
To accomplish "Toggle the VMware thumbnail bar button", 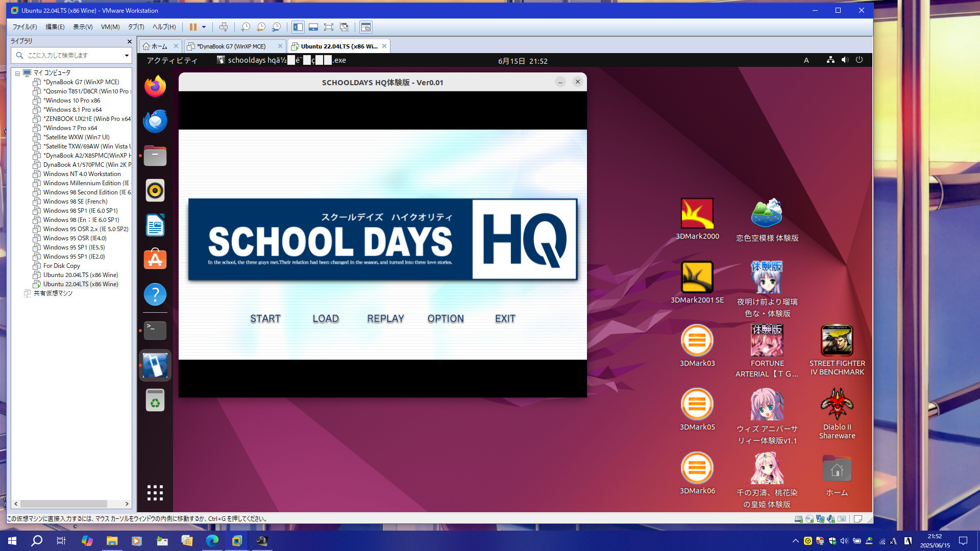I will coord(313,27).
